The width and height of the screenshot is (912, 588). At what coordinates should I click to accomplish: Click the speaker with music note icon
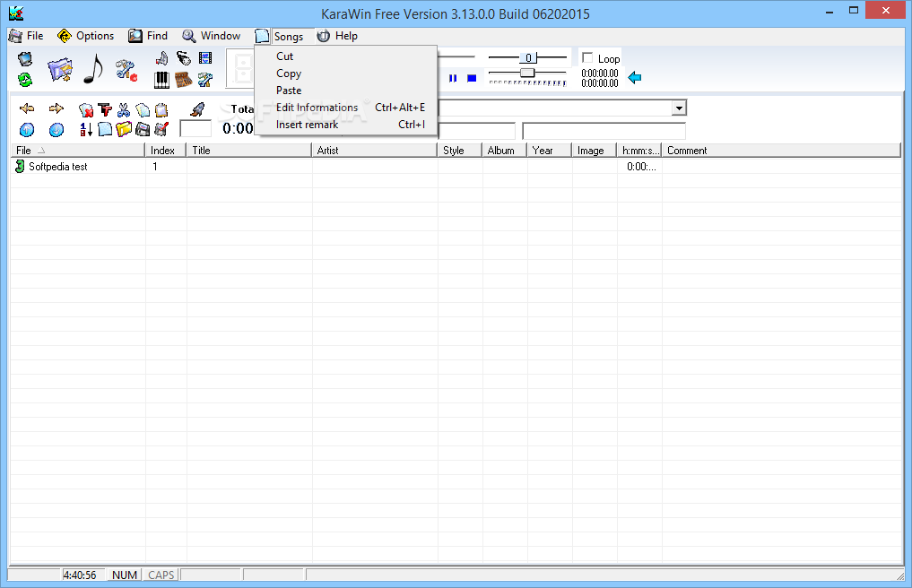click(161, 58)
